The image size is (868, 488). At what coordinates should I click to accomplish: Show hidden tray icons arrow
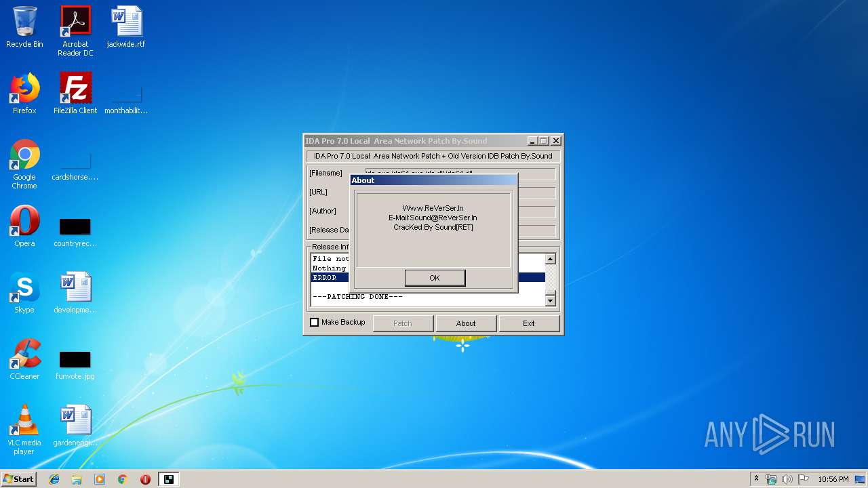coord(756,479)
